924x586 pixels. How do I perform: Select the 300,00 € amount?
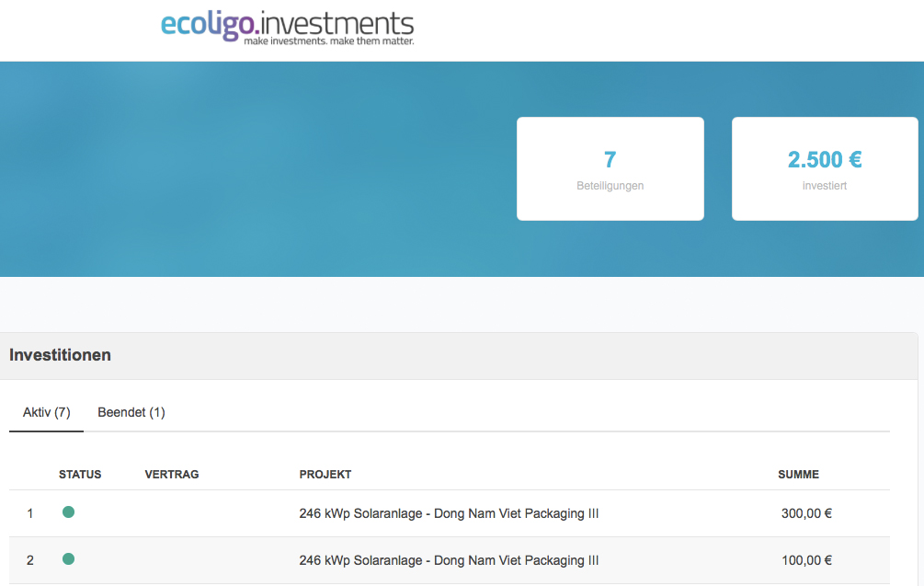click(x=806, y=513)
